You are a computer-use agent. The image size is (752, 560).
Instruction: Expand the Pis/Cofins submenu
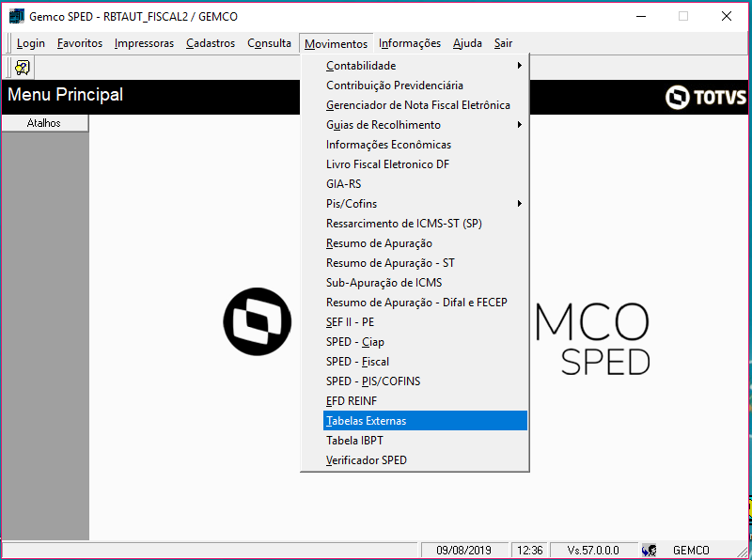pos(425,203)
